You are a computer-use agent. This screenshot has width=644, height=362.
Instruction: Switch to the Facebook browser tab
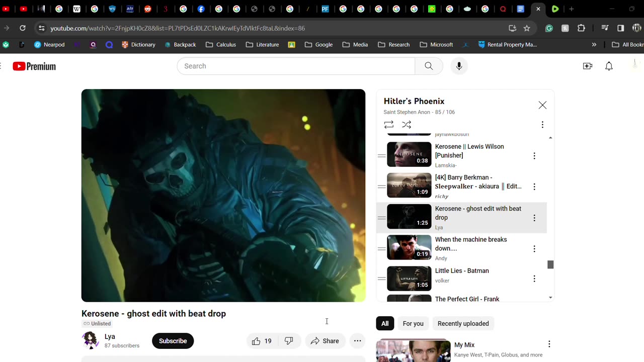click(x=201, y=9)
